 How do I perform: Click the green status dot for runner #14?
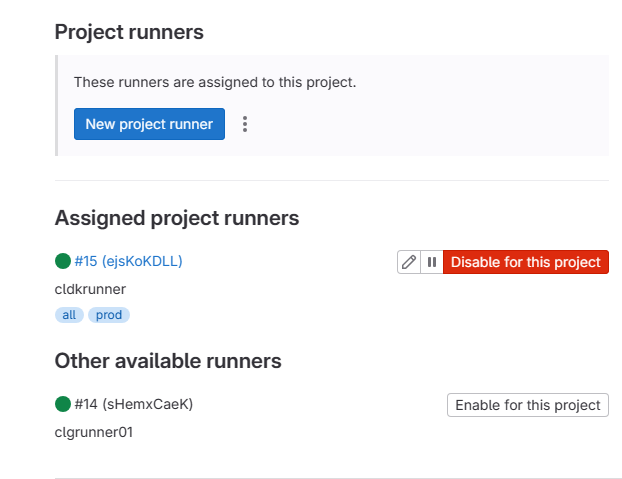63,405
